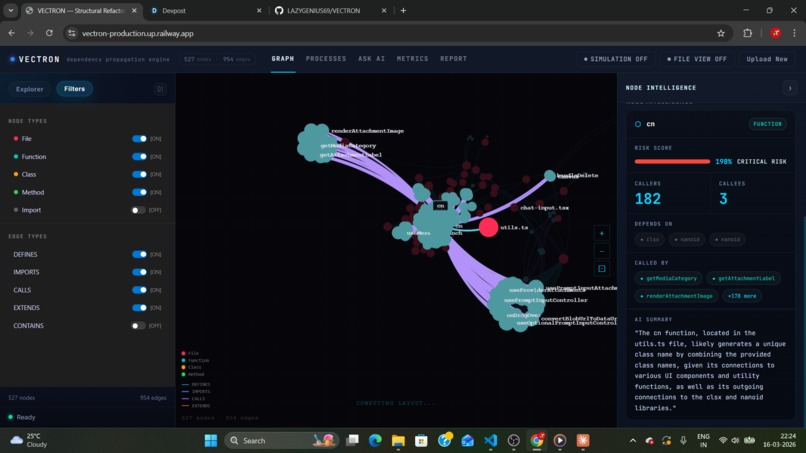Click getAttachmentLabel caller chip

(743, 279)
